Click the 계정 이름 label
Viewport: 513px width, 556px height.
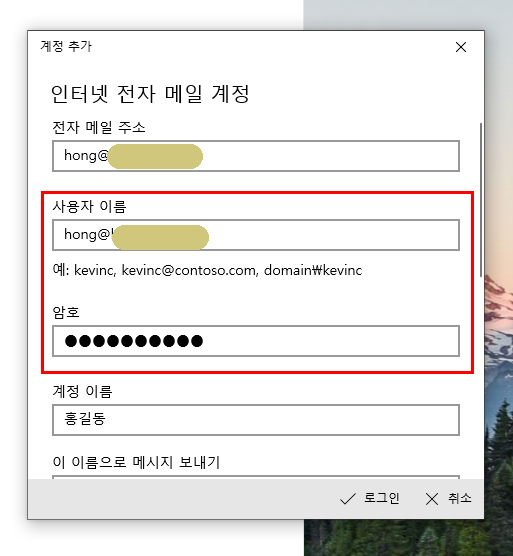click(x=82, y=391)
